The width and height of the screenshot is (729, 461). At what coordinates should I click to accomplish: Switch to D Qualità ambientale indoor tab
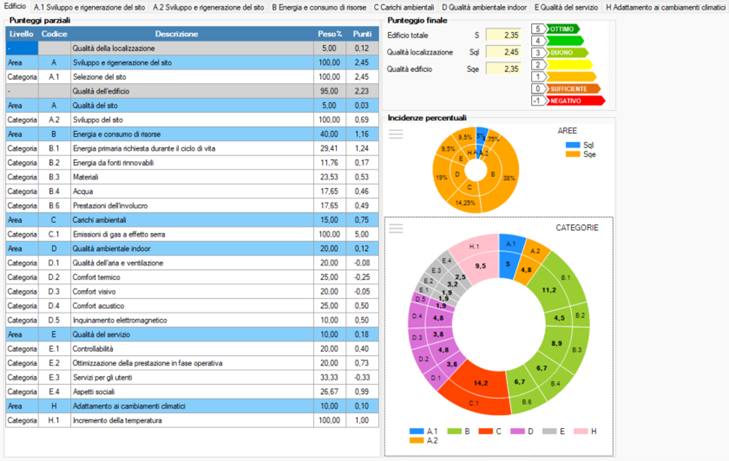point(484,7)
